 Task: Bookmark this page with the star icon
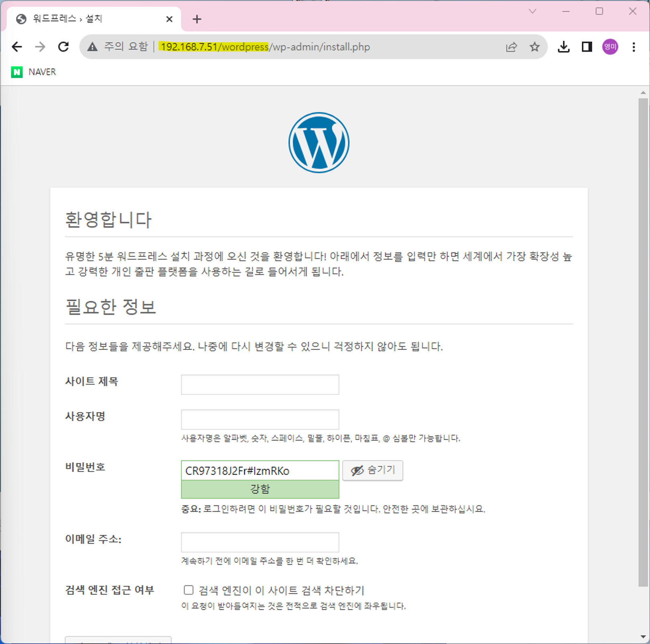[534, 47]
